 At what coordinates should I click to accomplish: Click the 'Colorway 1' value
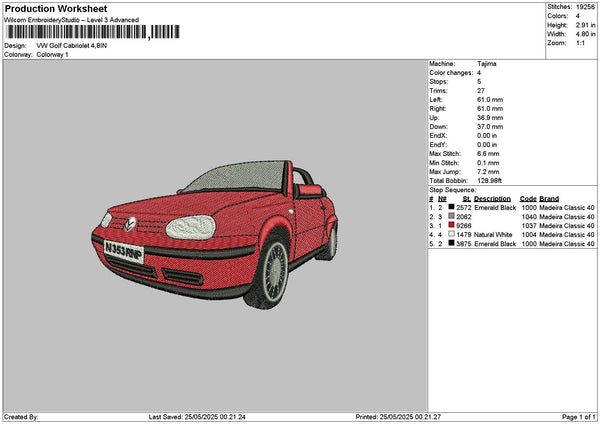(x=52, y=55)
